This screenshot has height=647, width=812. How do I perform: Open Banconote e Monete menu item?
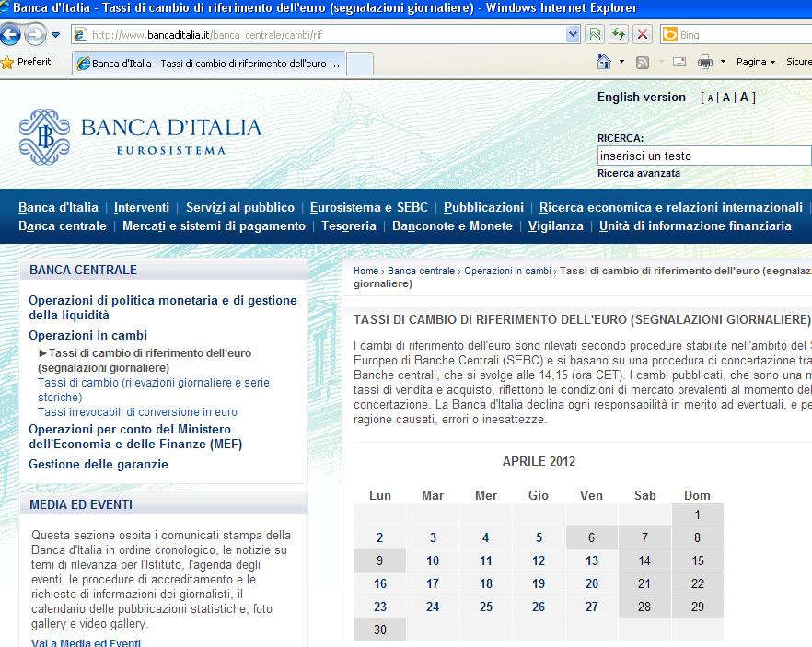tap(452, 226)
